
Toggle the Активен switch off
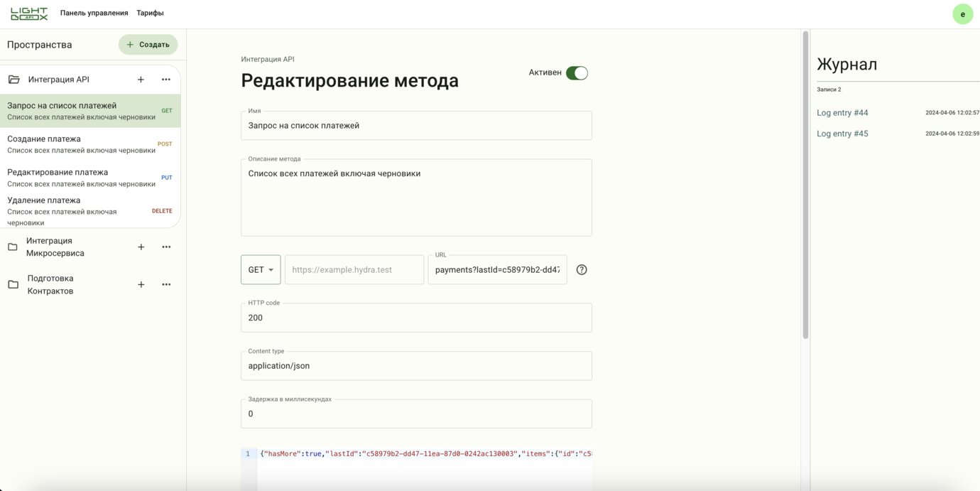(577, 72)
